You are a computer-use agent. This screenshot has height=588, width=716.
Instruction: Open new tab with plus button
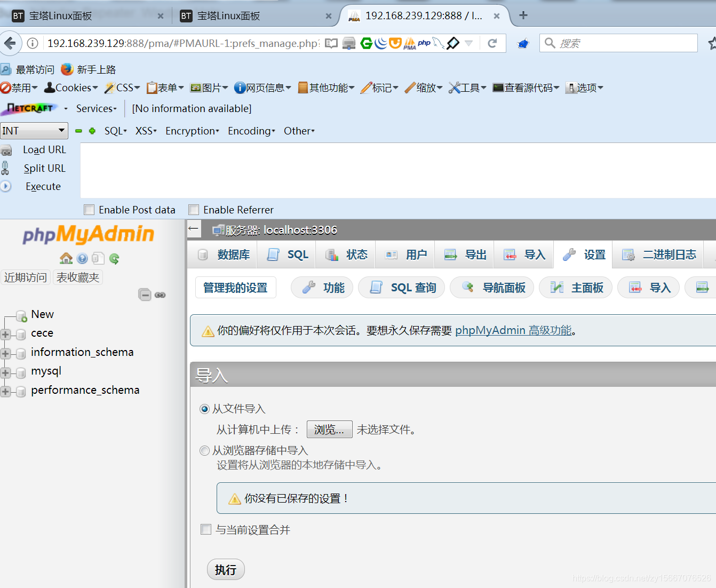point(523,15)
